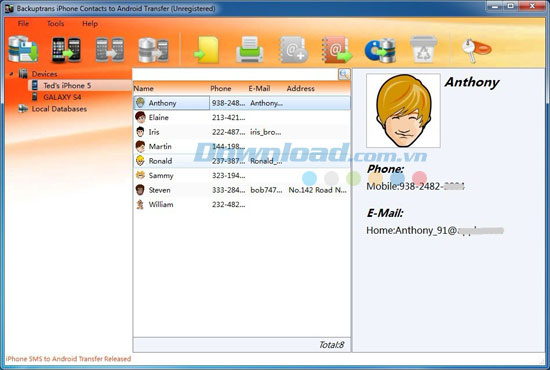Viewport: 550px width, 370px height.
Task: Select the Elaine contact name
Action: pos(159,117)
